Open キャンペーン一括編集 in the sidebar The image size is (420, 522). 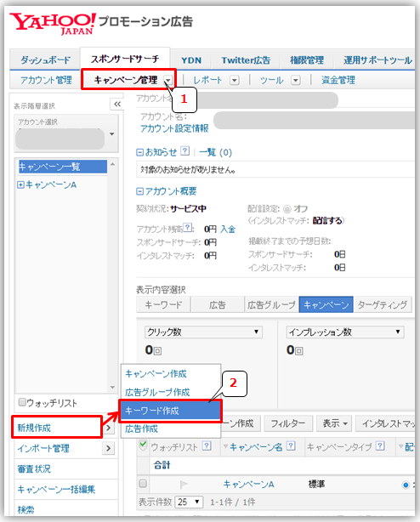coord(56,489)
